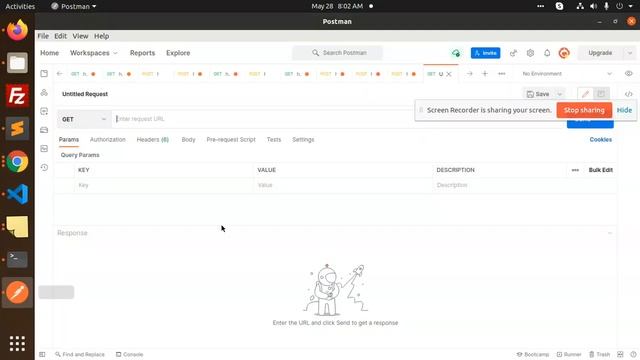Open the No Environment selector

click(567, 74)
